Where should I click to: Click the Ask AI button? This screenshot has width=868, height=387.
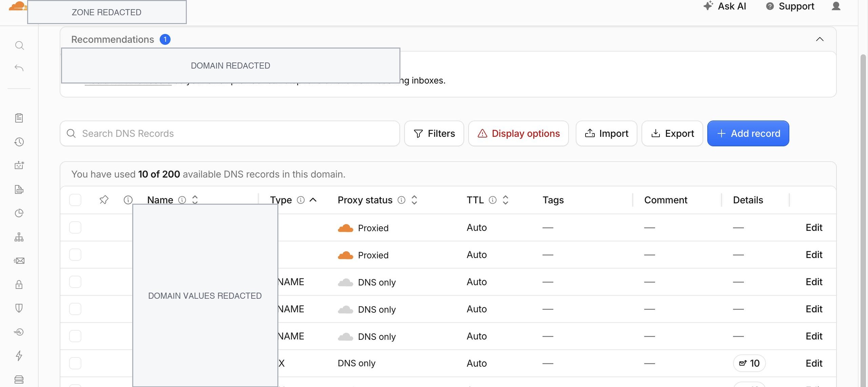pos(725,6)
